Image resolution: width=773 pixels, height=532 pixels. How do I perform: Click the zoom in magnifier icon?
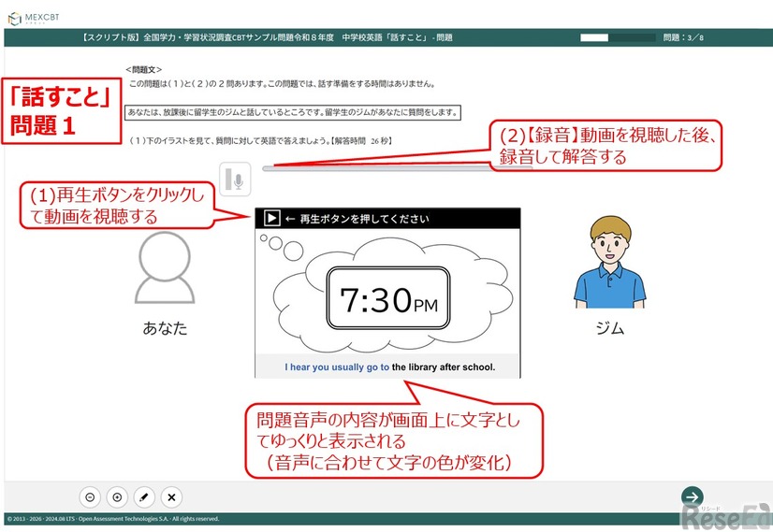coord(117,497)
